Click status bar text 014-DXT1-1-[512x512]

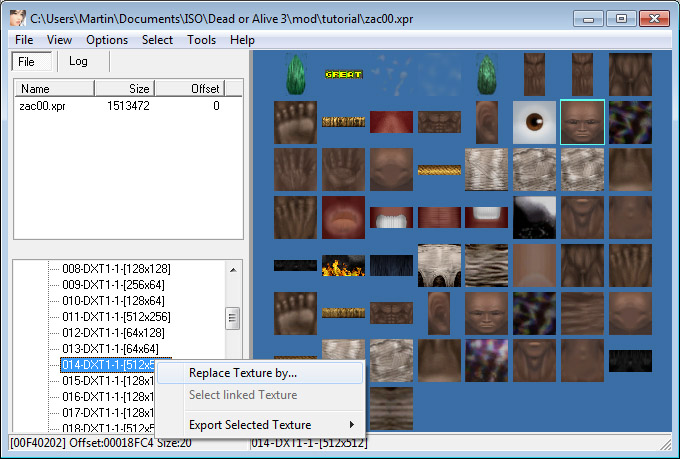(309, 443)
